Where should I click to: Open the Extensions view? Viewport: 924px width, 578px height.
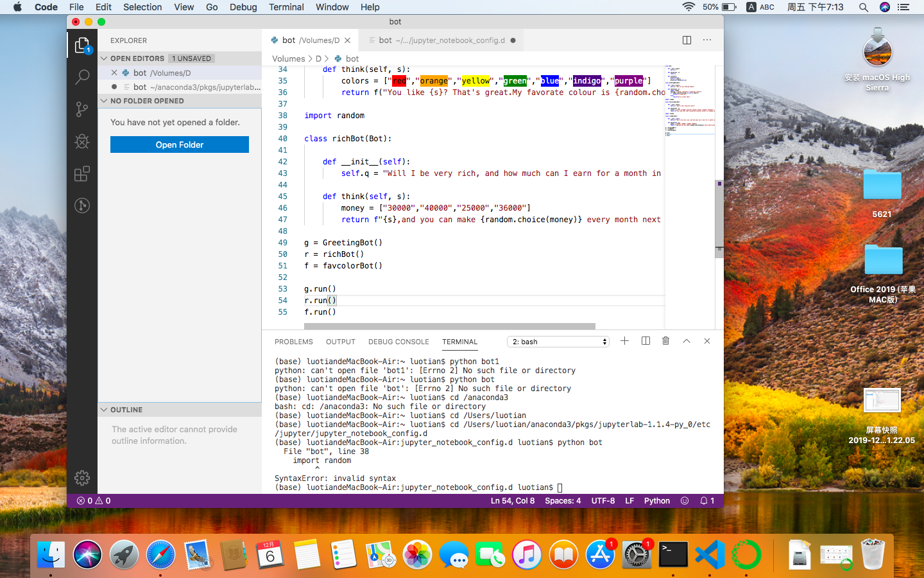82,173
